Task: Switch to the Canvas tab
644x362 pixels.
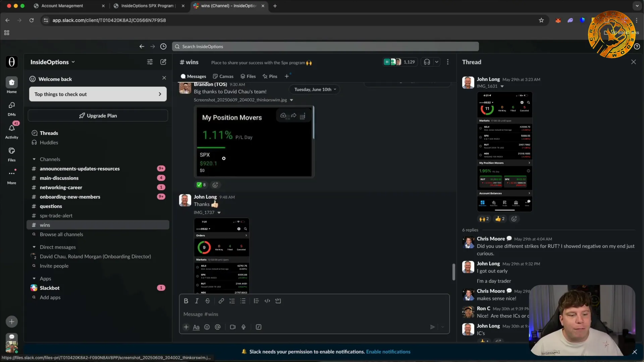Action: point(223,76)
